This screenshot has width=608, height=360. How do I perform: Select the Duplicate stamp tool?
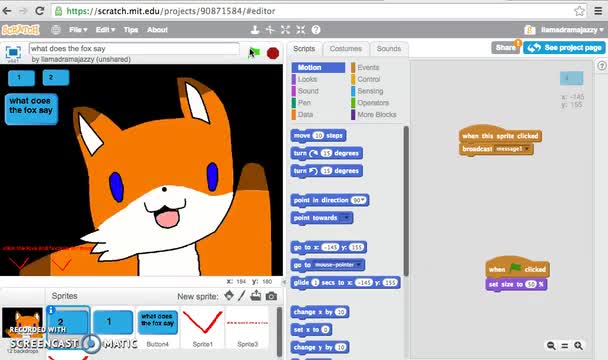click(x=255, y=29)
